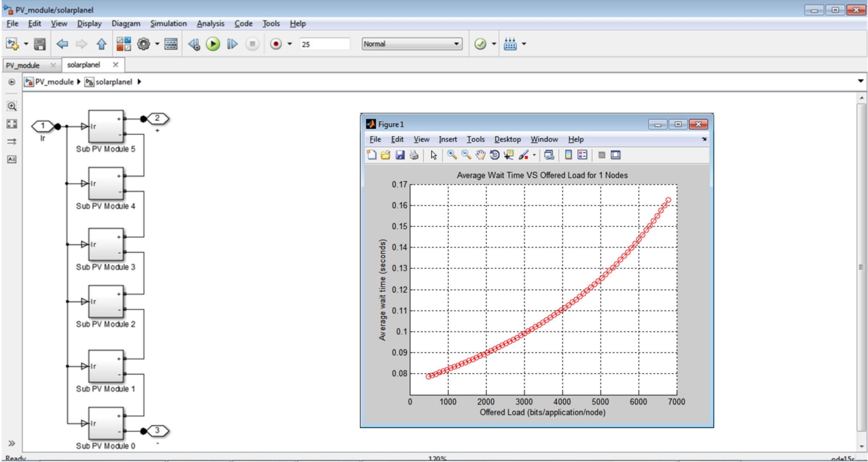Click the simulation stop time field
The width and height of the screenshot is (868, 462).
(x=324, y=44)
